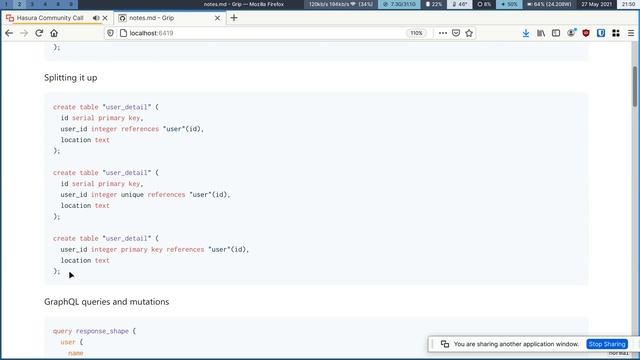Open the Firefox hamburger menu

click(631, 33)
